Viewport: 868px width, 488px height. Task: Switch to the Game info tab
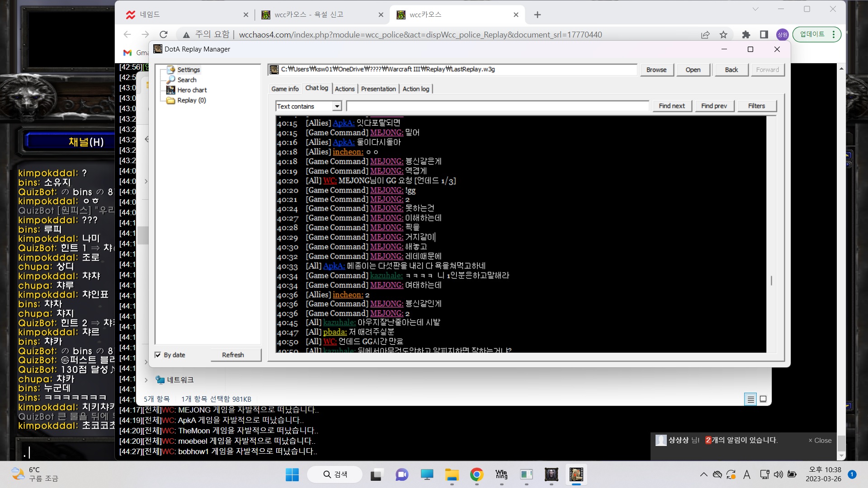click(x=285, y=89)
